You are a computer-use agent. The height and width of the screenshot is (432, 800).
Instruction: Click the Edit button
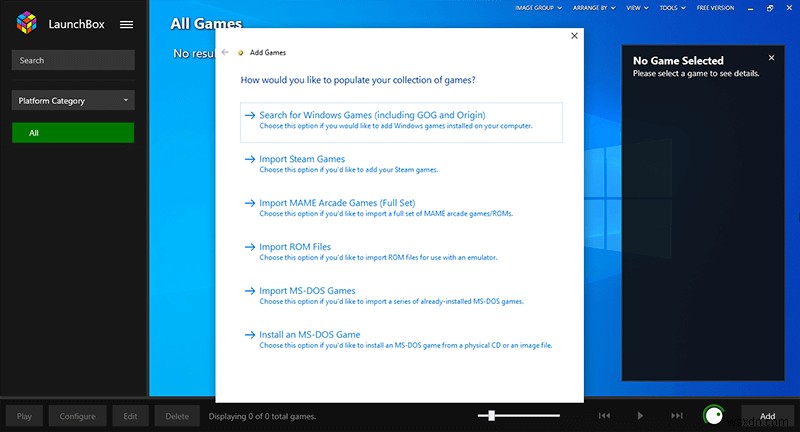tap(130, 416)
